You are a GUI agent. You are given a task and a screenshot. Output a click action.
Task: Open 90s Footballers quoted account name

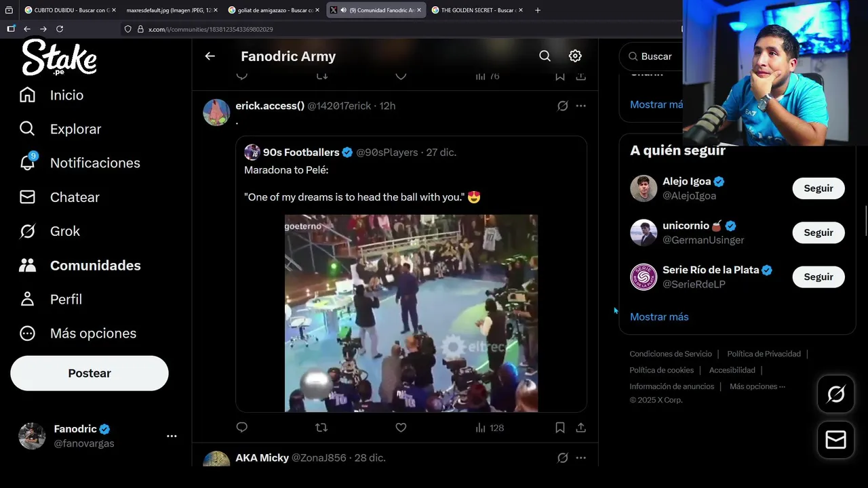[x=301, y=152]
